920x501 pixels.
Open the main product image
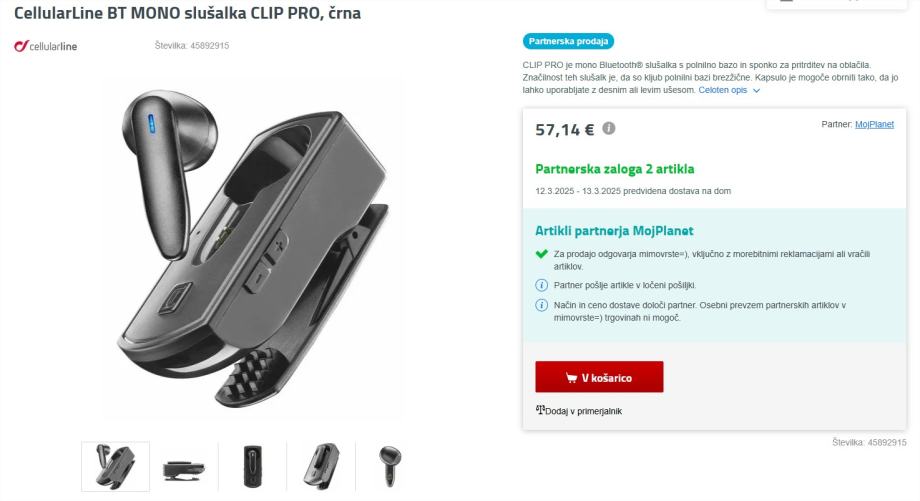(x=253, y=249)
